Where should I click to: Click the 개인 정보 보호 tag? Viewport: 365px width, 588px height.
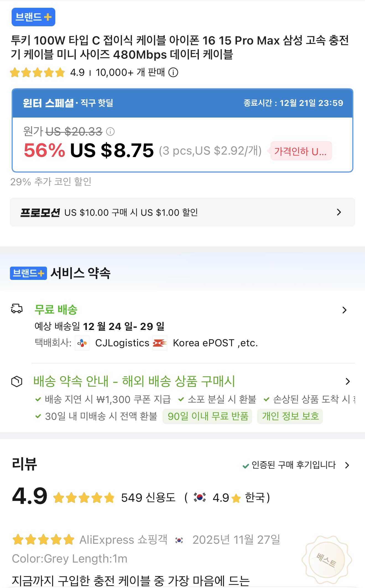290,417
